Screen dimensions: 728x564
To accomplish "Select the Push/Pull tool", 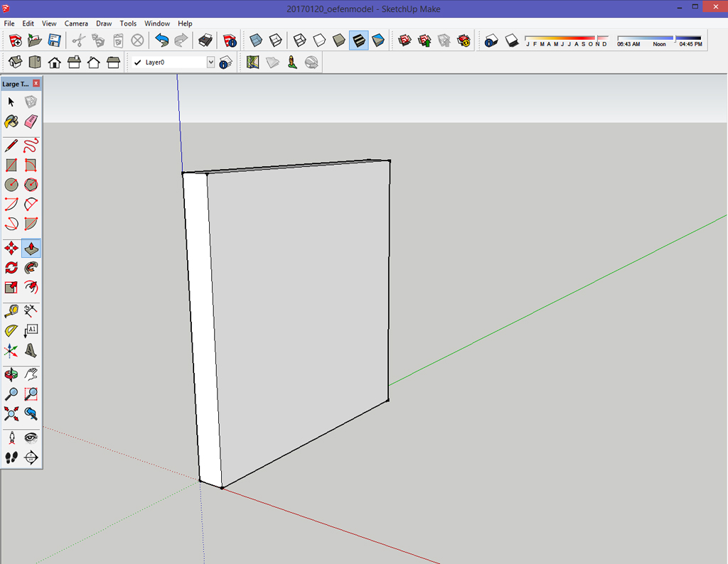I will pyautogui.click(x=31, y=248).
